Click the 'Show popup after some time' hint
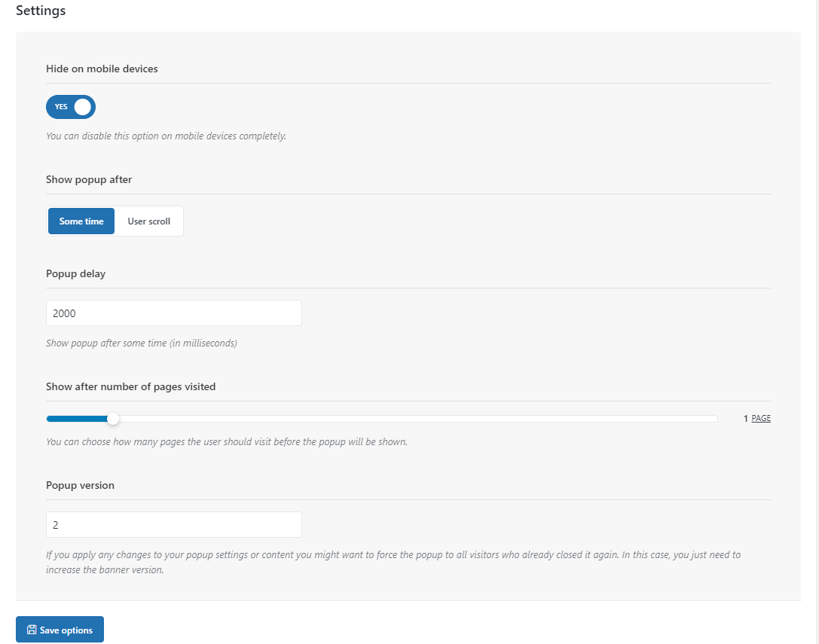The image size is (819, 644). [x=142, y=343]
